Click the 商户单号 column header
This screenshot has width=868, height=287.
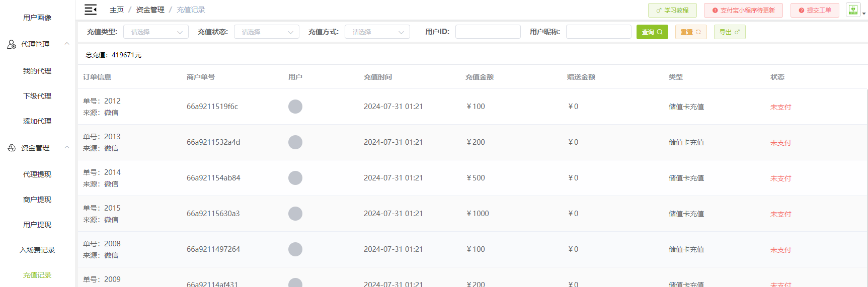pyautogui.click(x=201, y=77)
